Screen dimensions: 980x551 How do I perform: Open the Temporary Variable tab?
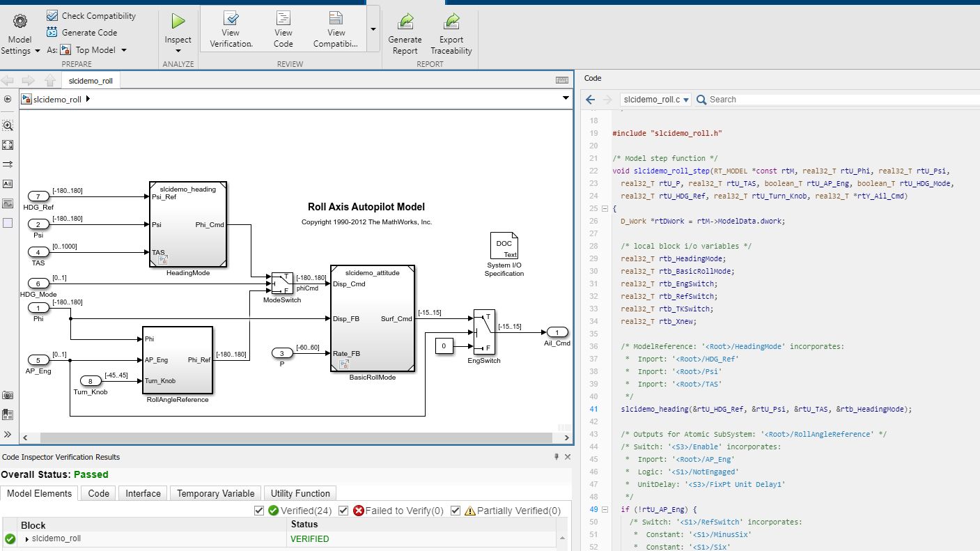coord(215,493)
